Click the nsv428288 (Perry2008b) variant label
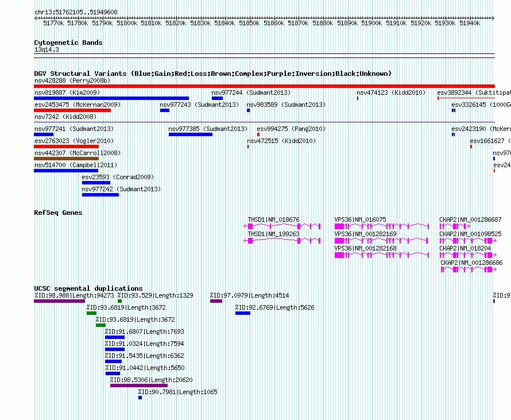This screenshot has width=511, height=420. point(72,80)
